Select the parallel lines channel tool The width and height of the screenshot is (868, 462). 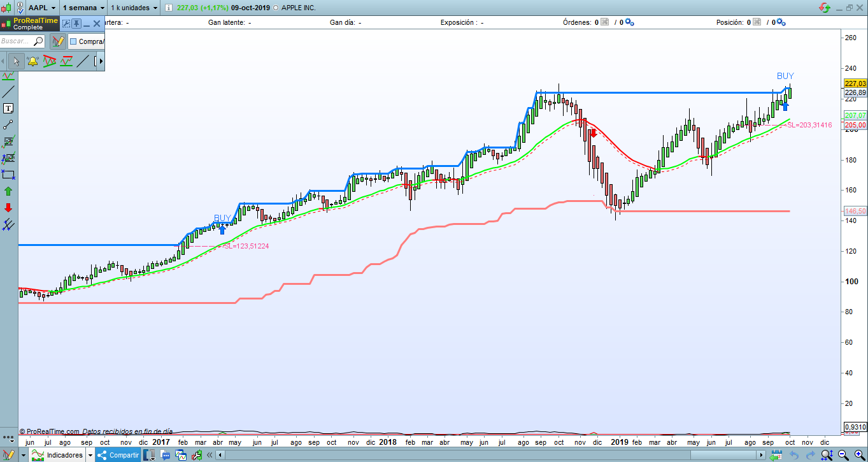pos(8,224)
